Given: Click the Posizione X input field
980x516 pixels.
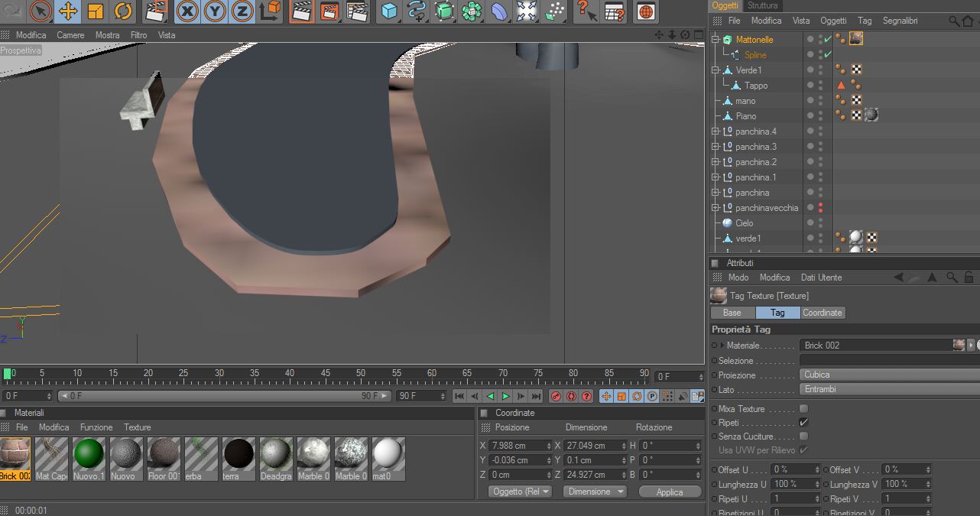Looking at the screenshot, I should tap(517, 446).
